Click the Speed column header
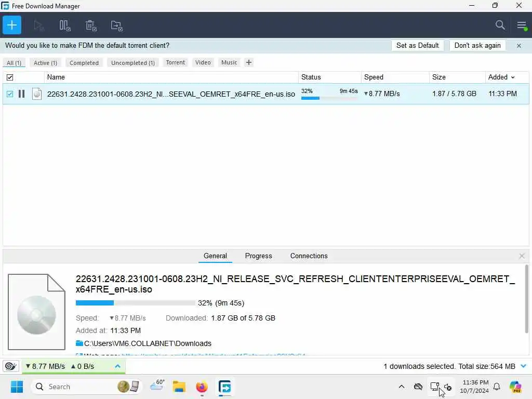This screenshot has width=532, height=399. pos(395,77)
